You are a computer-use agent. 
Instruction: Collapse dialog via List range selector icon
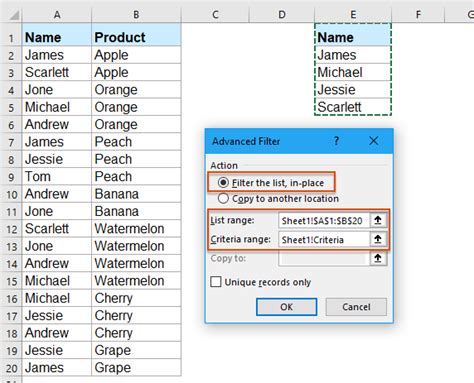(x=378, y=220)
